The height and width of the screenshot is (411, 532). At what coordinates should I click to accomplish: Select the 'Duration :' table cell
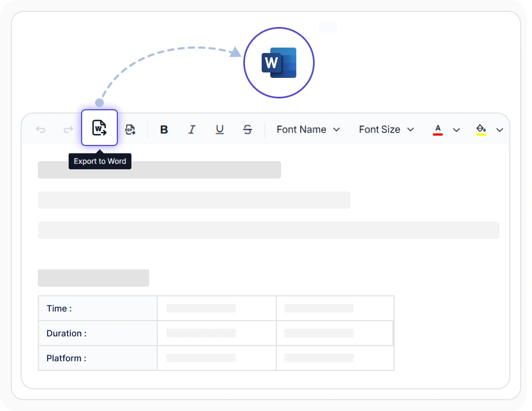coord(98,333)
